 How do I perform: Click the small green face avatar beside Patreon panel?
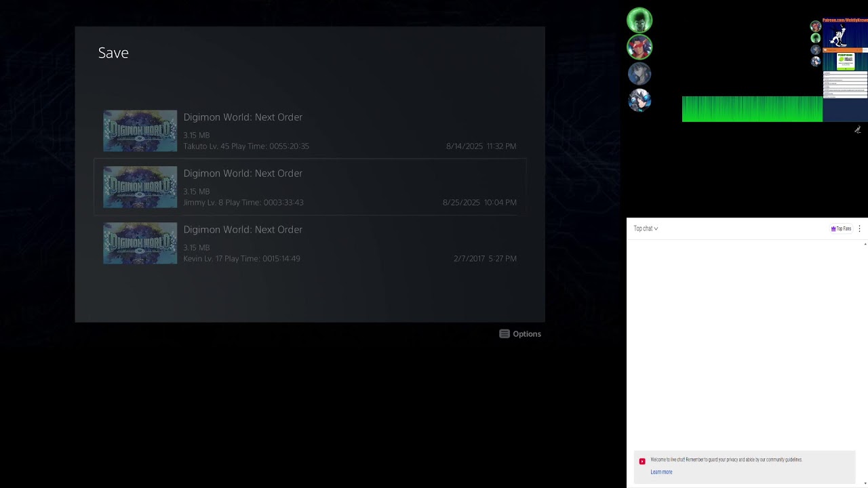click(816, 38)
